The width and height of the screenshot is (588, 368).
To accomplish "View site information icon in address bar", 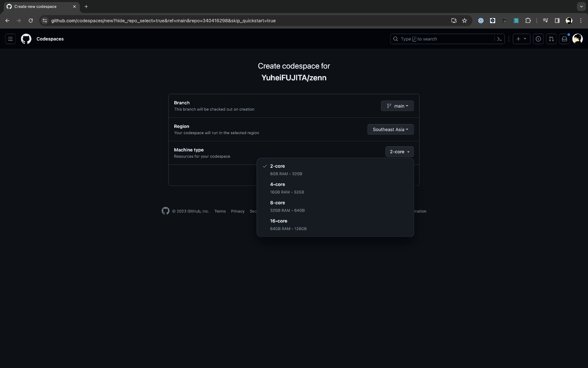I will coord(45,20).
